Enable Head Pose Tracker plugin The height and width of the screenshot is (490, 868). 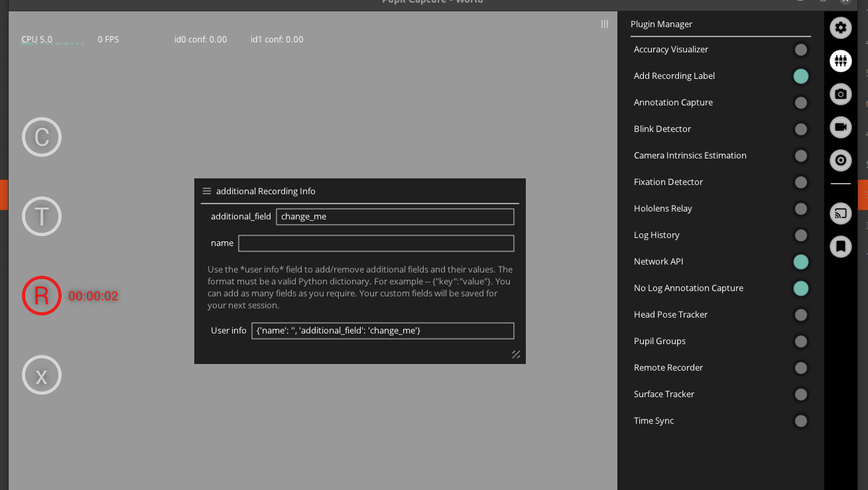[801, 315]
